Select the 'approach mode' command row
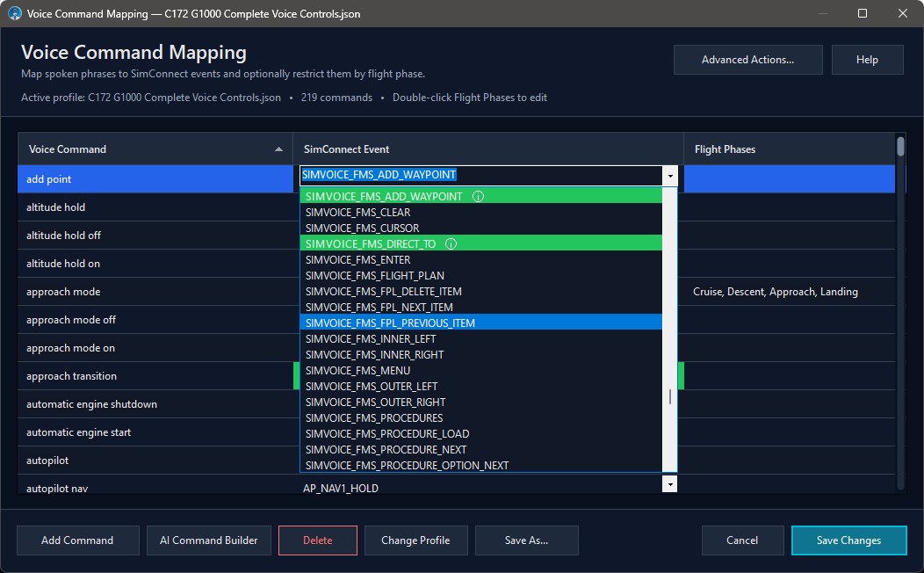The width and height of the screenshot is (924, 573). pos(155,292)
